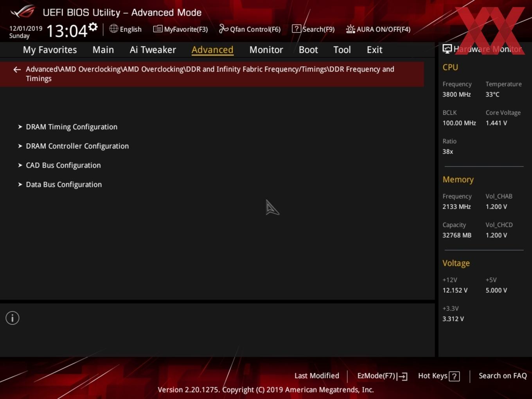Expand DRAM Controller Configuration arrow

point(20,146)
